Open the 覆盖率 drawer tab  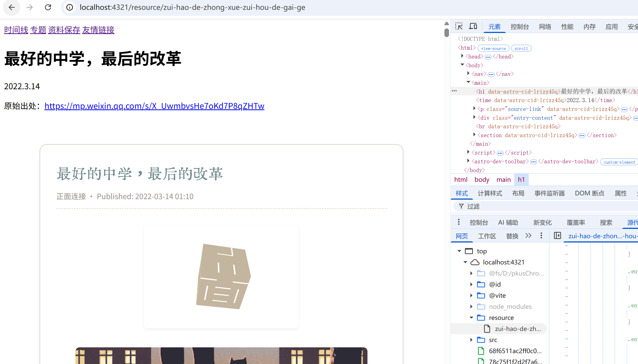point(576,223)
